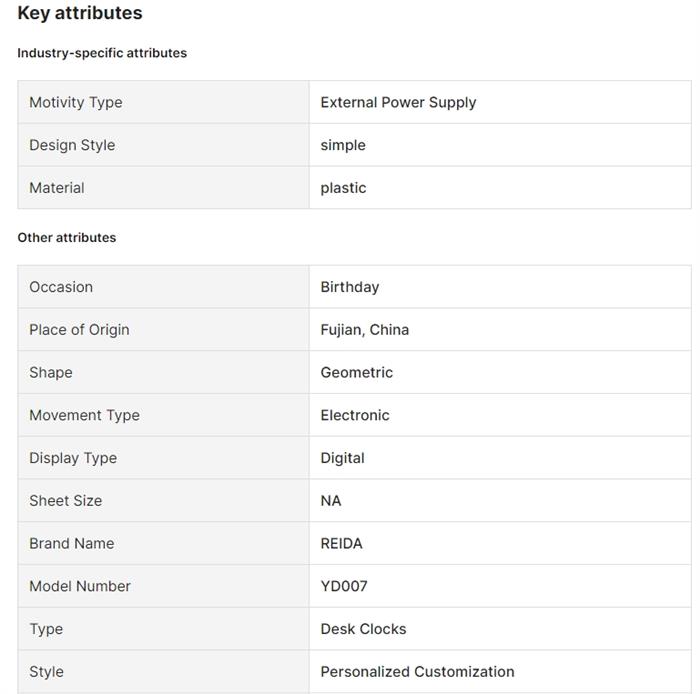Click the Sheet Size label
Image resolution: width=700 pixels, height=694 pixels.
pyautogui.click(x=65, y=501)
